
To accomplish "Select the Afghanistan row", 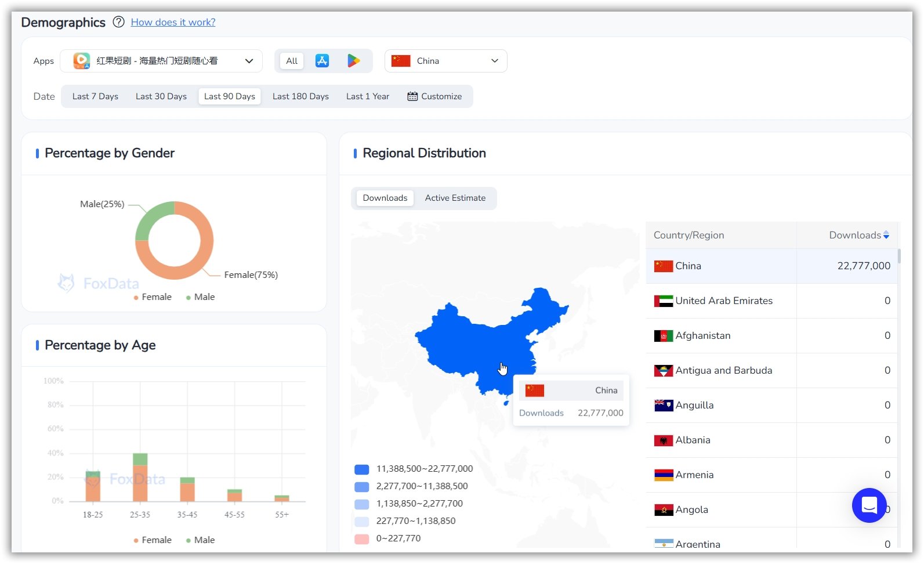I will pos(771,335).
